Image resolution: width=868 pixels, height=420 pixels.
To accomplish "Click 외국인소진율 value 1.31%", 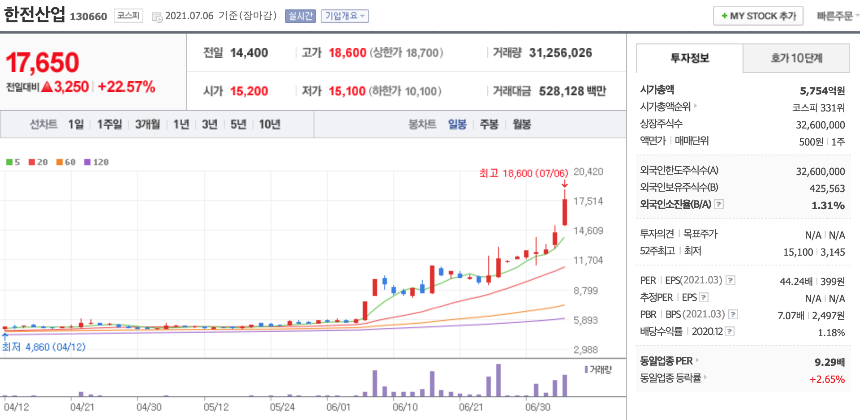I will [x=828, y=206].
